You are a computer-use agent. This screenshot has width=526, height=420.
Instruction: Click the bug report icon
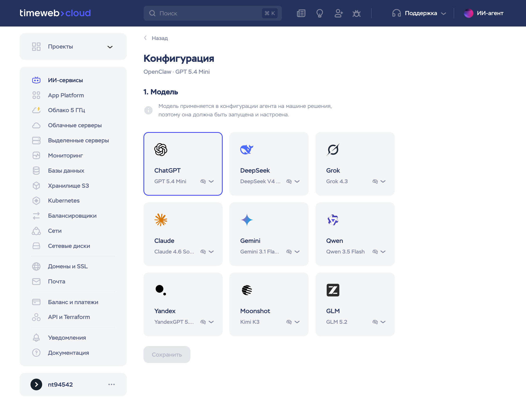pyautogui.click(x=357, y=13)
